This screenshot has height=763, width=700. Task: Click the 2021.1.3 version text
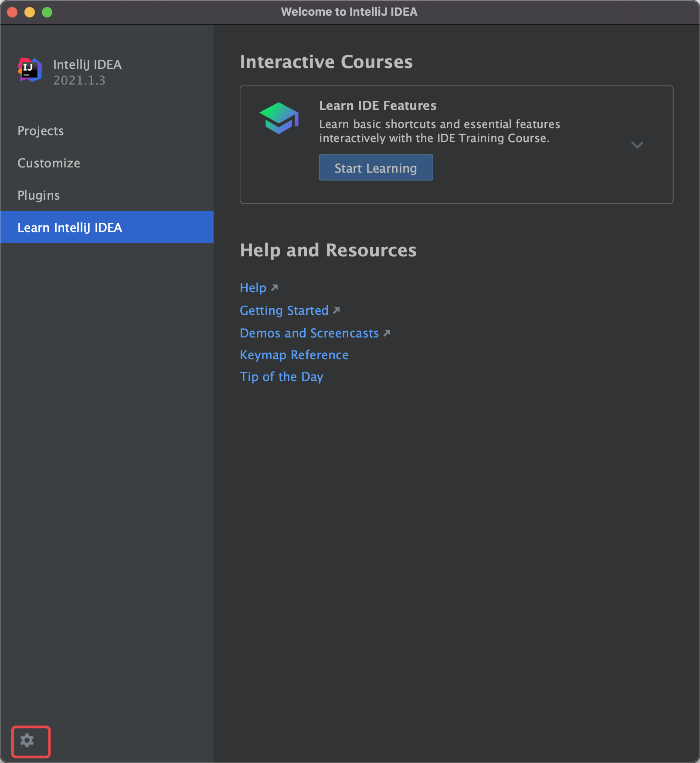pos(79,80)
